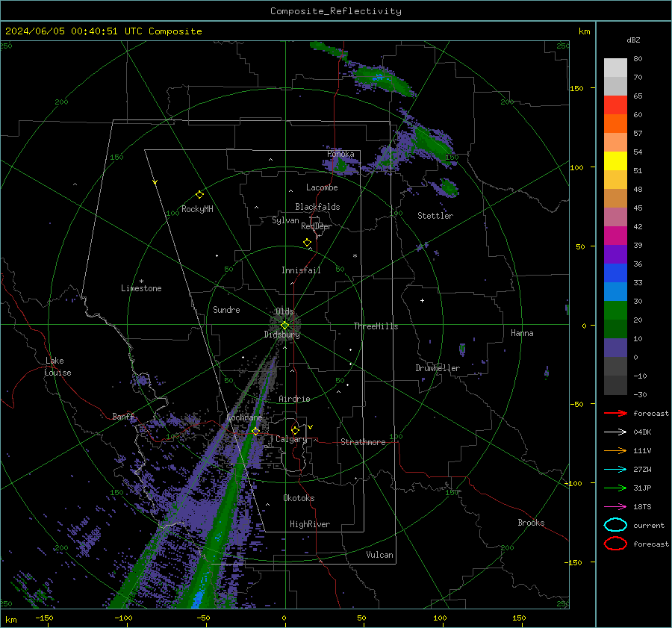Select the yellow diamond marker below RedDeer
Image resolution: width=672 pixels, height=628 pixels.
pyautogui.click(x=308, y=243)
